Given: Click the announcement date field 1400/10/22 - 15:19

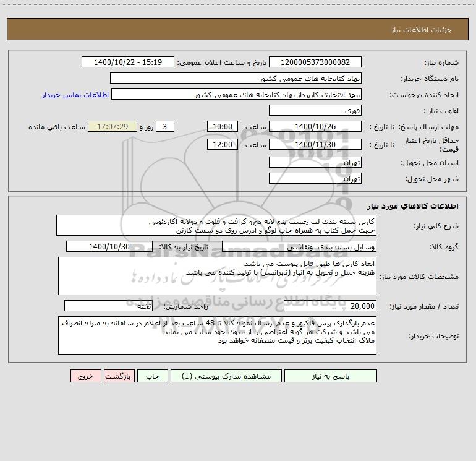Looking at the screenshot, I should point(128,62).
